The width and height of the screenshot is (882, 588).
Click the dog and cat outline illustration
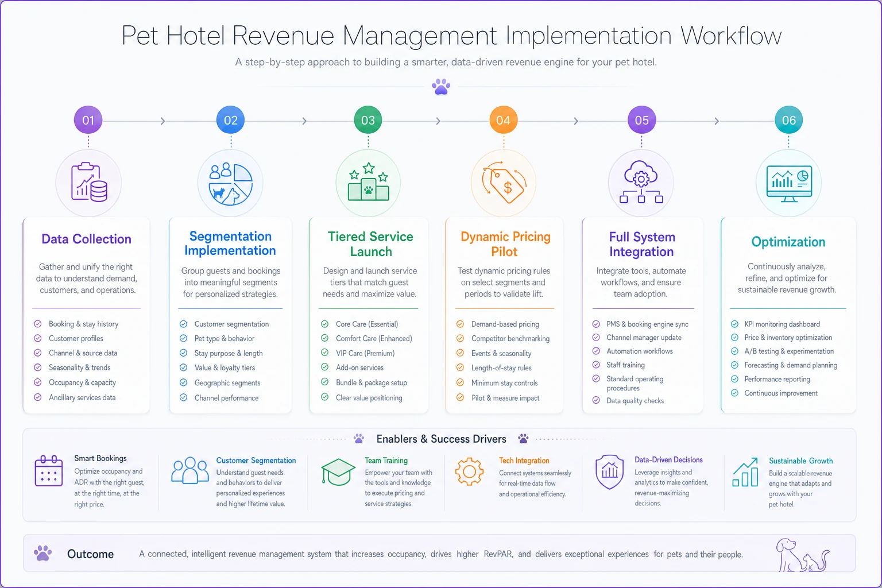click(803, 555)
